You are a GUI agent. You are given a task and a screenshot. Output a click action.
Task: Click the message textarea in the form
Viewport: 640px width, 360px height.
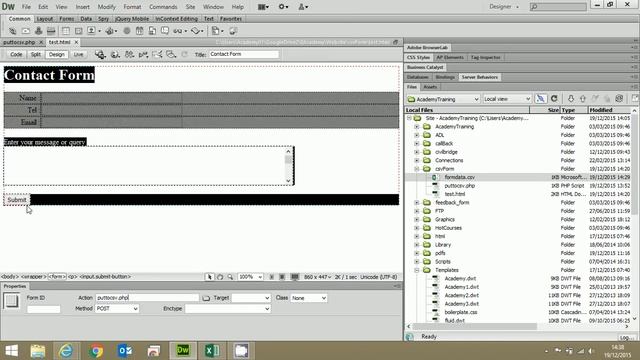[x=149, y=166]
